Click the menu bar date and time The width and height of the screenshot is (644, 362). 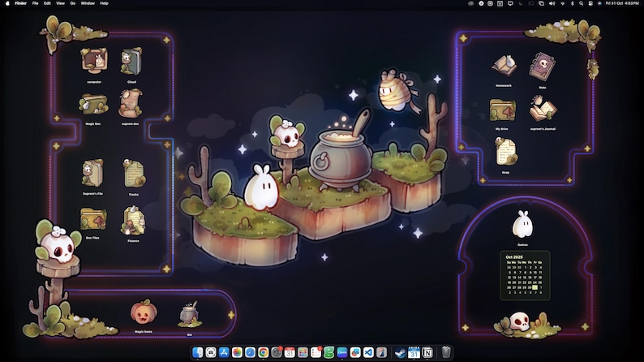(622, 3)
